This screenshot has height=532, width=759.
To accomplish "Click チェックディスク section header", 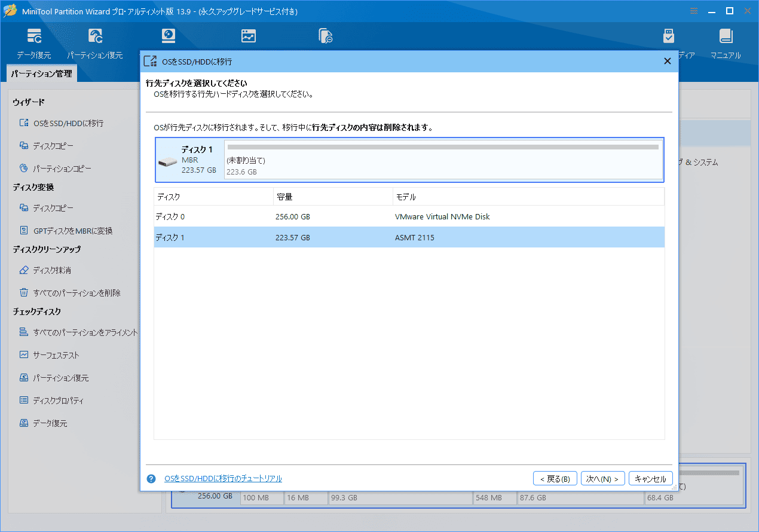I will point(37,312).
